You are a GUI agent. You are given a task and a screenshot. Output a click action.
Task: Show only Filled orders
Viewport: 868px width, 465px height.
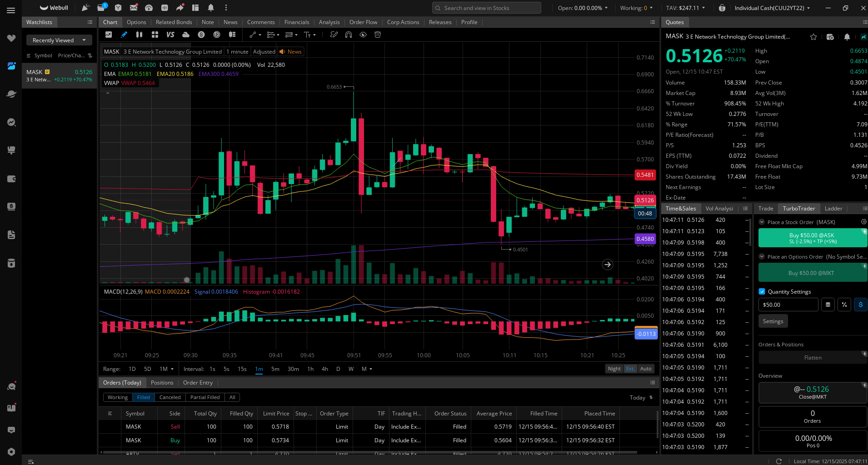[144, 397]
